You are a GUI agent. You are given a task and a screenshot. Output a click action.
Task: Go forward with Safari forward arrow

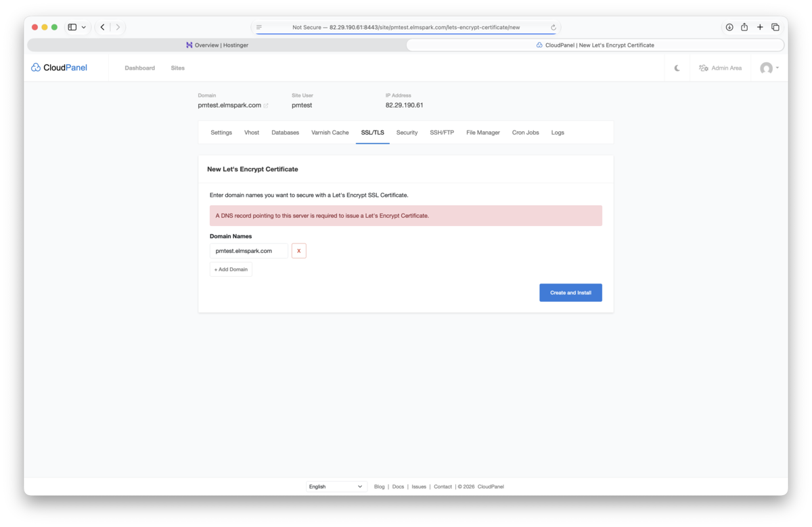118,27
